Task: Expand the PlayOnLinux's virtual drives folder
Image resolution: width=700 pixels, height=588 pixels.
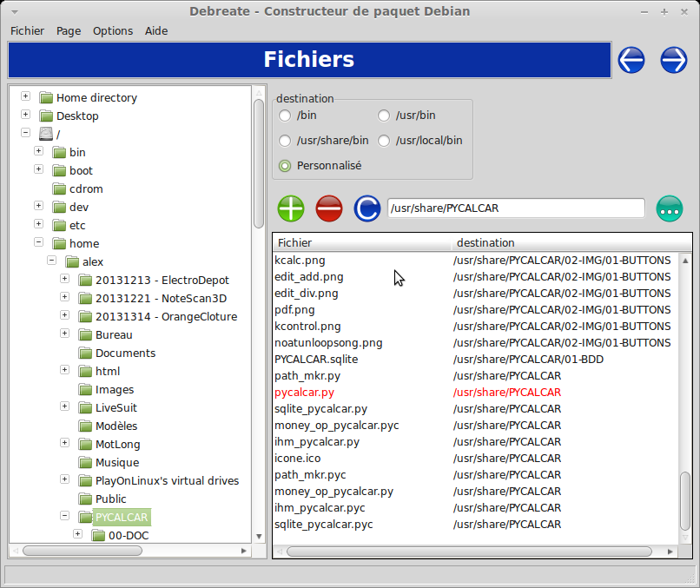Action: click(65, 479)
